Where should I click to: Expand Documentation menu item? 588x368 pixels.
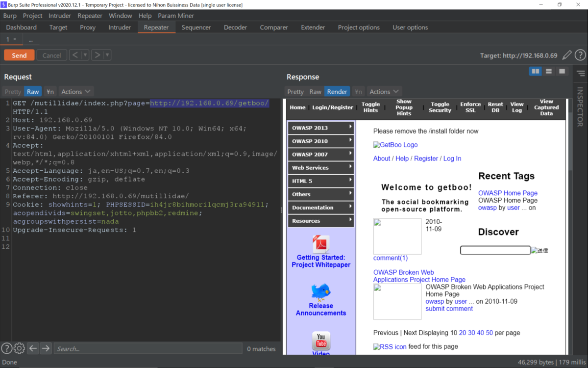(321, 207)
